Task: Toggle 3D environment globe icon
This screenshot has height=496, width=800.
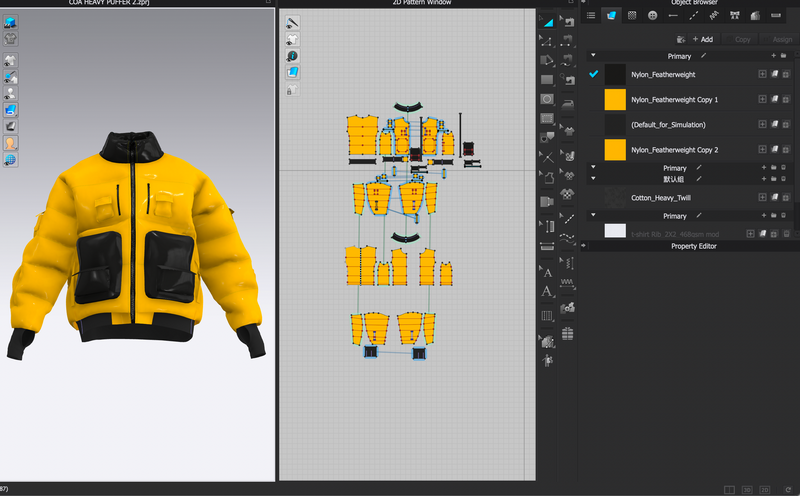Action: [10, 160]
